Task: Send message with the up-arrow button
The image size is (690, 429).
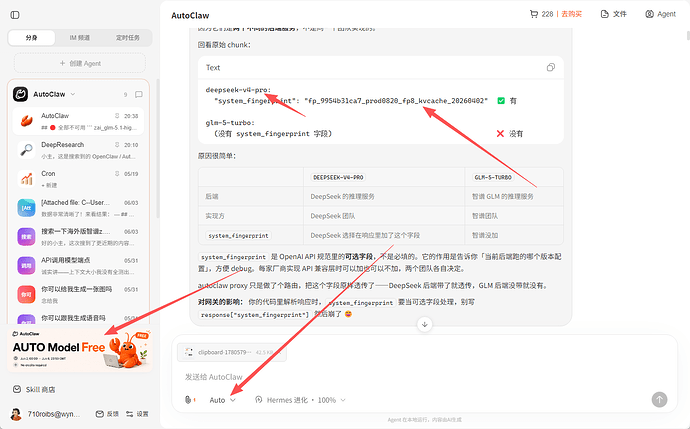Action: coord(659,400)
